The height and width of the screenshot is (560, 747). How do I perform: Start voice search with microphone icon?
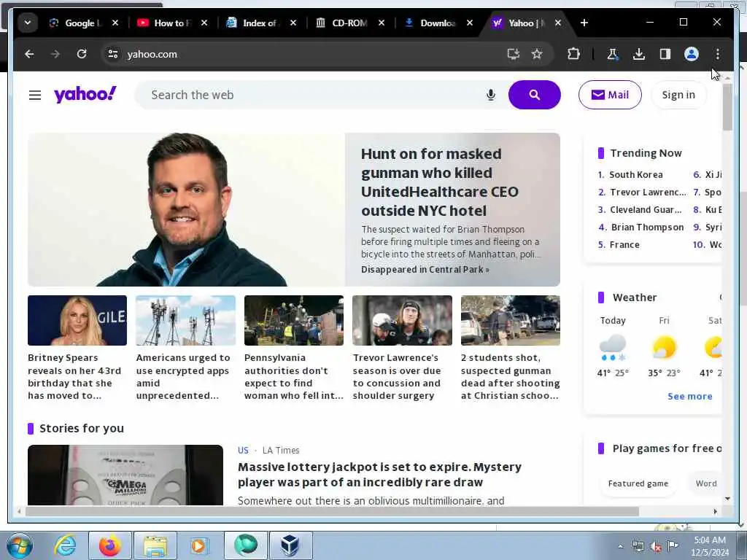(491, 96)
